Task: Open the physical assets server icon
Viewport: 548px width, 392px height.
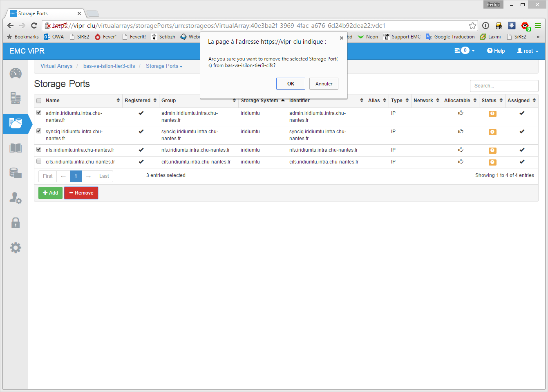Action: tap(16, 99)
